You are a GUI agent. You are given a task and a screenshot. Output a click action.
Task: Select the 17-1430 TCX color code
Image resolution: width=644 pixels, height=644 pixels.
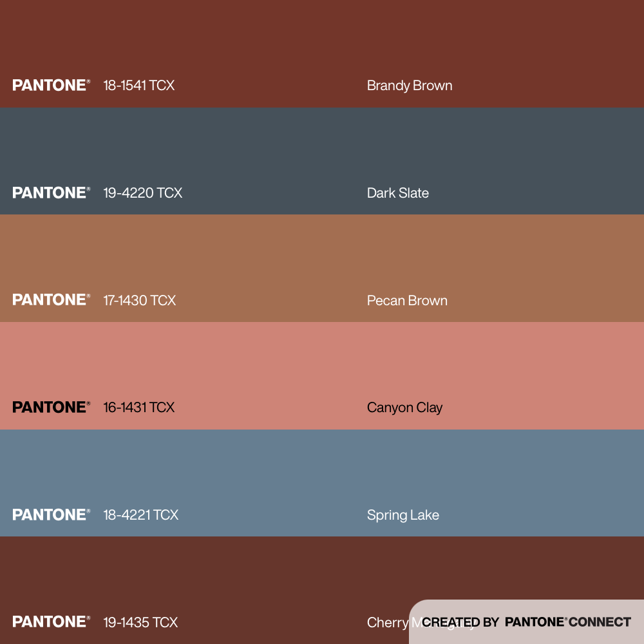coord(139,300)
